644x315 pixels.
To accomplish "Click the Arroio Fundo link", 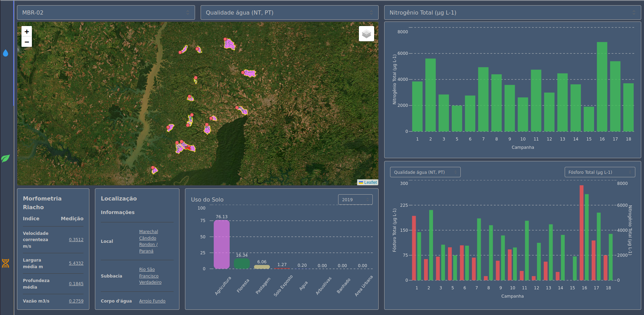I will [x=152, y=301].
